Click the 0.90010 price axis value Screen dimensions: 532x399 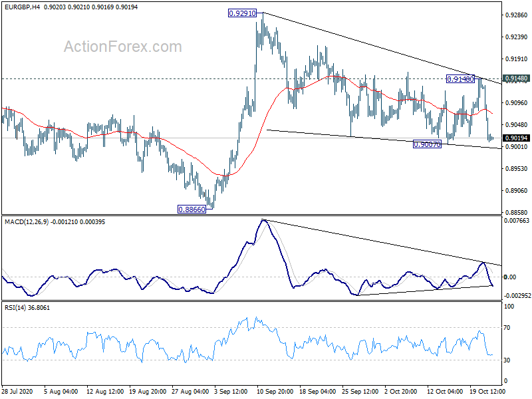click(x=517, y=146)
